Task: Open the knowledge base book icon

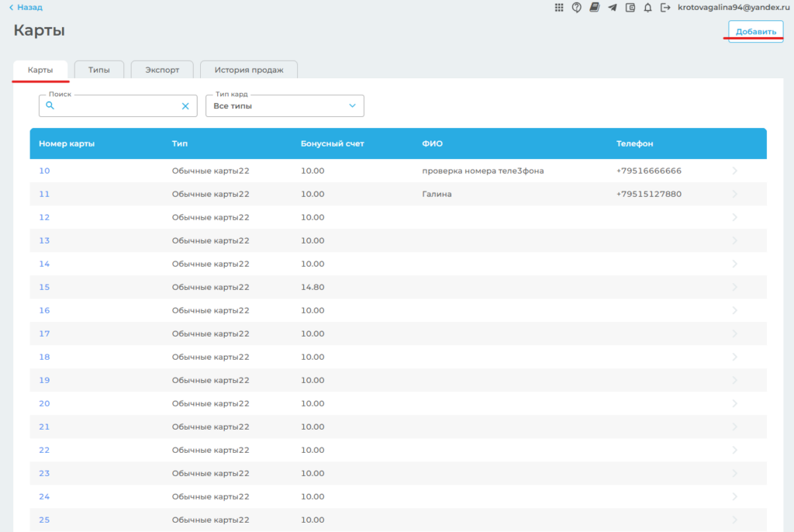Action: tap(595, 8)
